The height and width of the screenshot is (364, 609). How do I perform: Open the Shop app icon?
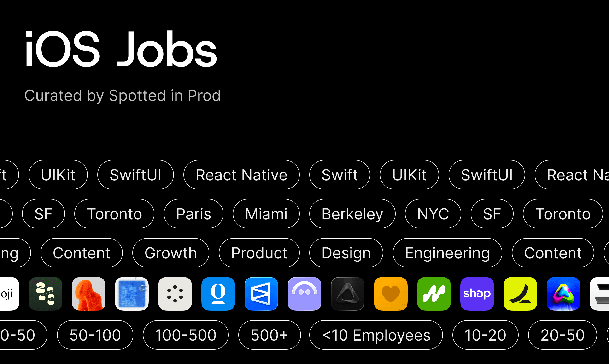[x=477, y=294]
